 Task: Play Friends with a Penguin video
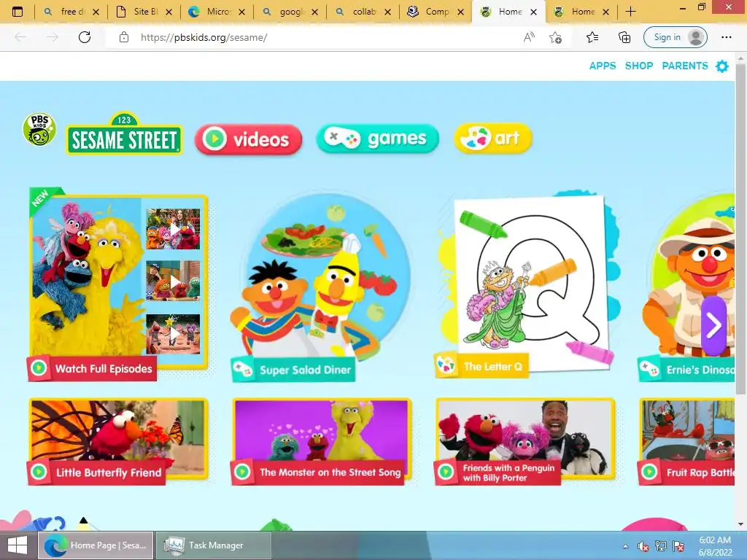pos(525,441)
